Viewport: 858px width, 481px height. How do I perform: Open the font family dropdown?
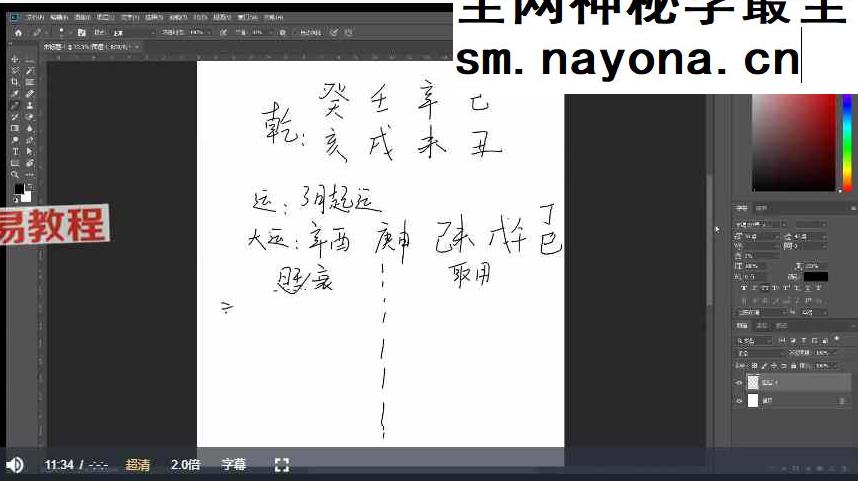click(760, 224)
